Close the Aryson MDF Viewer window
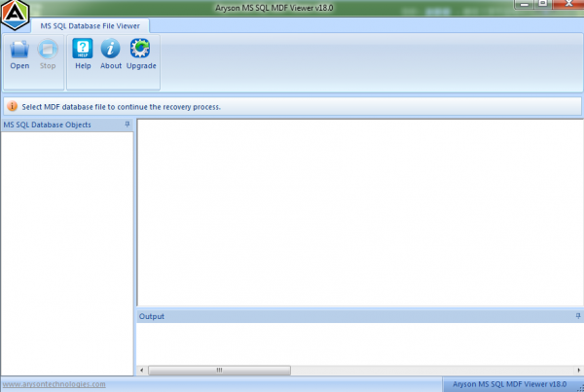The height and width of the screenshot is (392, 584). coord(568,4)
